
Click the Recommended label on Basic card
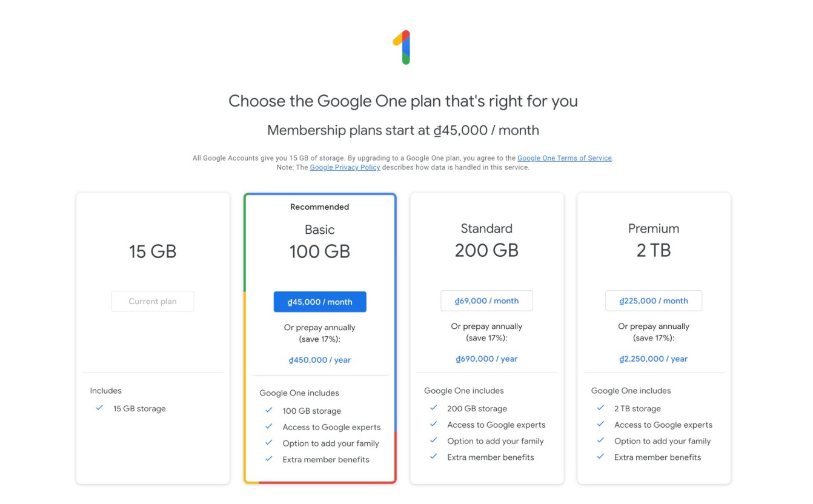pos(320,207)
